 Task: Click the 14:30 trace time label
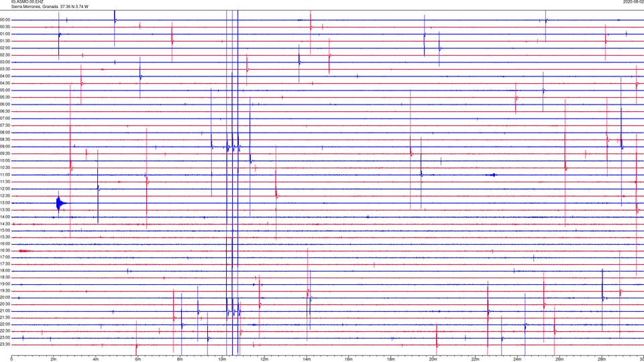[x=5, y=224]
